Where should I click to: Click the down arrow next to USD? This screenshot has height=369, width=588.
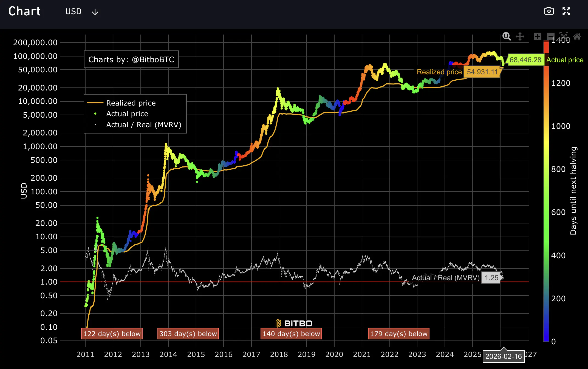click(95, 12)
